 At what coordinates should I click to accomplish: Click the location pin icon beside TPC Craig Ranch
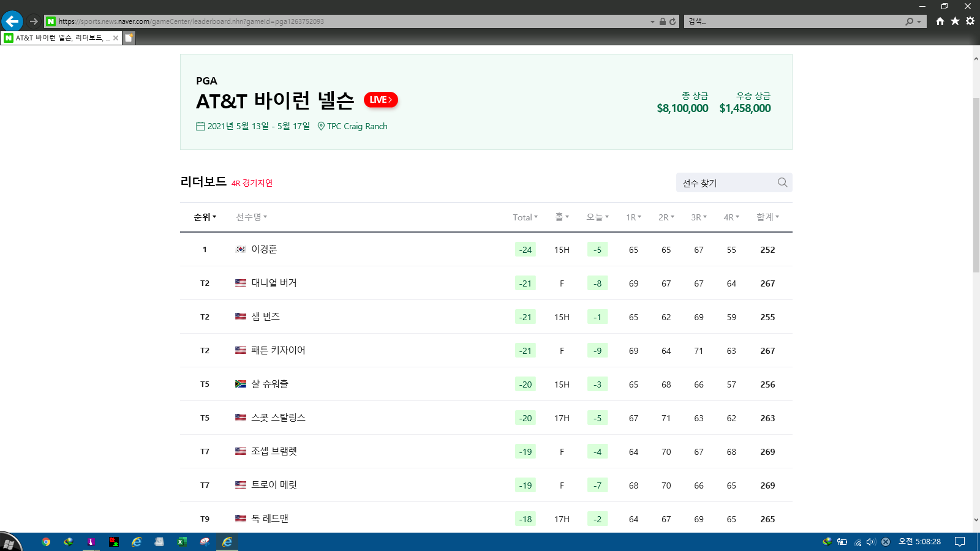point(321,126)
